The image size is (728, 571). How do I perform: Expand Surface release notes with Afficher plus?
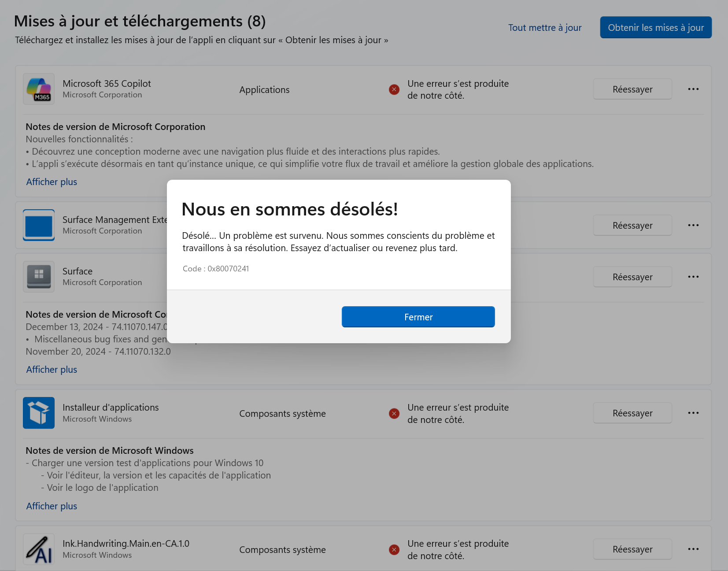[x=52, y=370]
